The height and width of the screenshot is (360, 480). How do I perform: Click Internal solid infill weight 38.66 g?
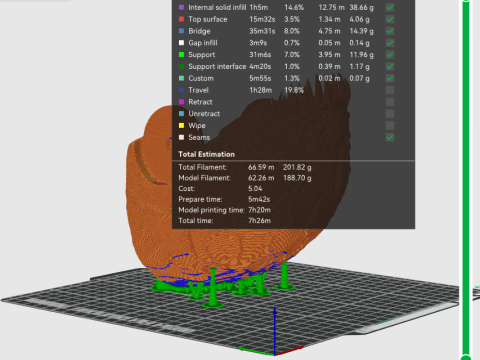point(361,7)
